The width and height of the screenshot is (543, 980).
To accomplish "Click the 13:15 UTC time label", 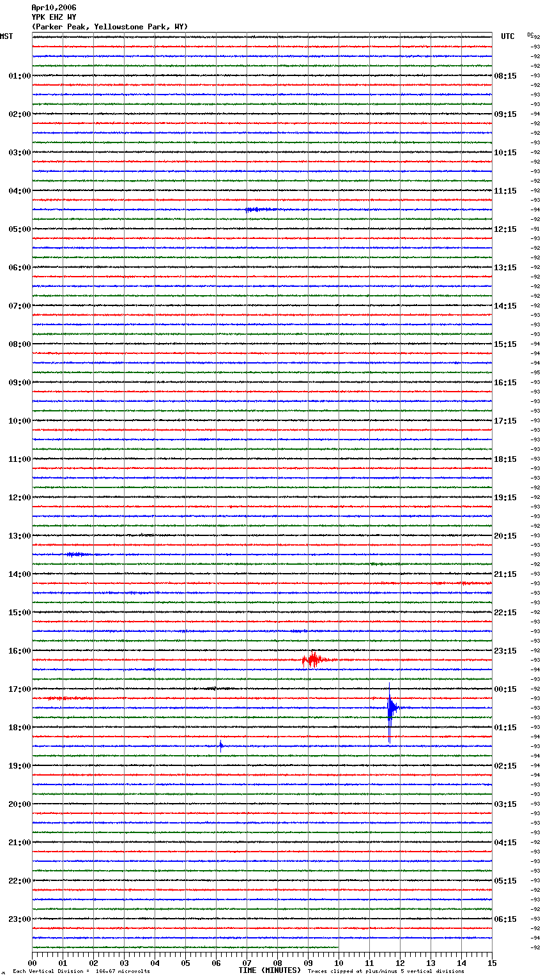I will (x=505, y=268).
